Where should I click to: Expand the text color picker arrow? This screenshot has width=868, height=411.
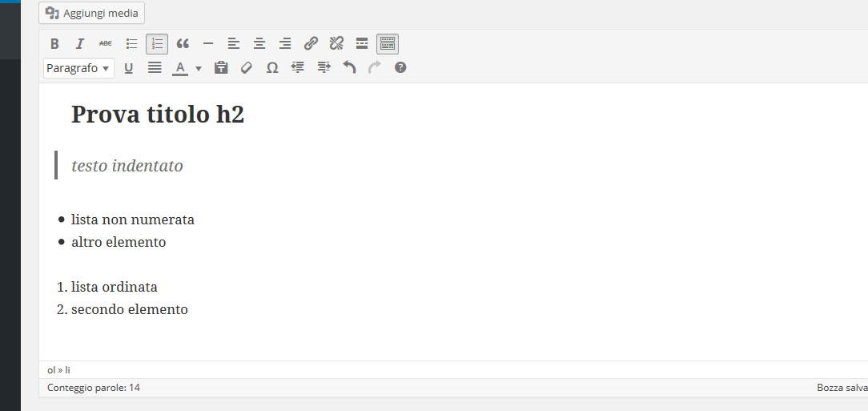coord(199,68)
